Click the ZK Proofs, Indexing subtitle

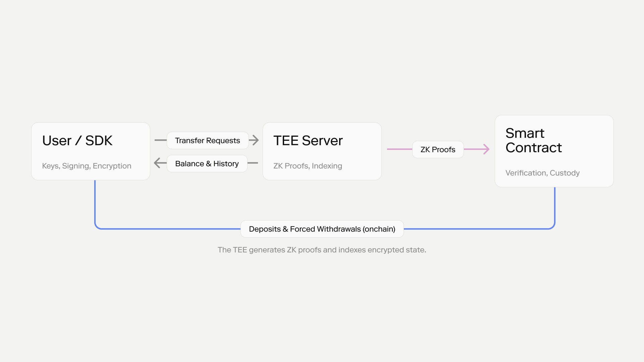pyautogui.click(x=308, y=166)
